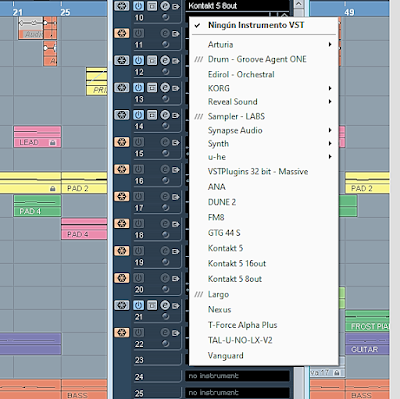The width and height of the screenshot is (400, 399).
Task: Click the orange freeze button for slot 22
Action: point(122,332)
